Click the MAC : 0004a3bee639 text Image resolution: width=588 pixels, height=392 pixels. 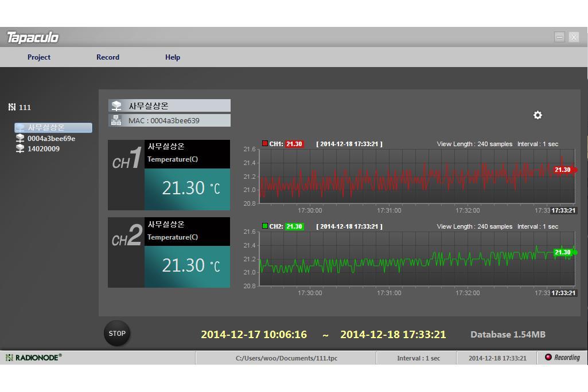pos(164,121)
